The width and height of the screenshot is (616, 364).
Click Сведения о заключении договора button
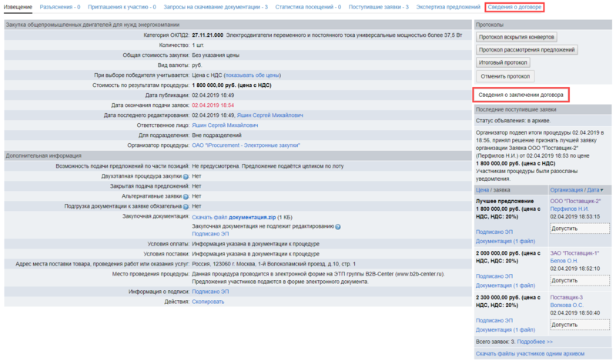520,95
